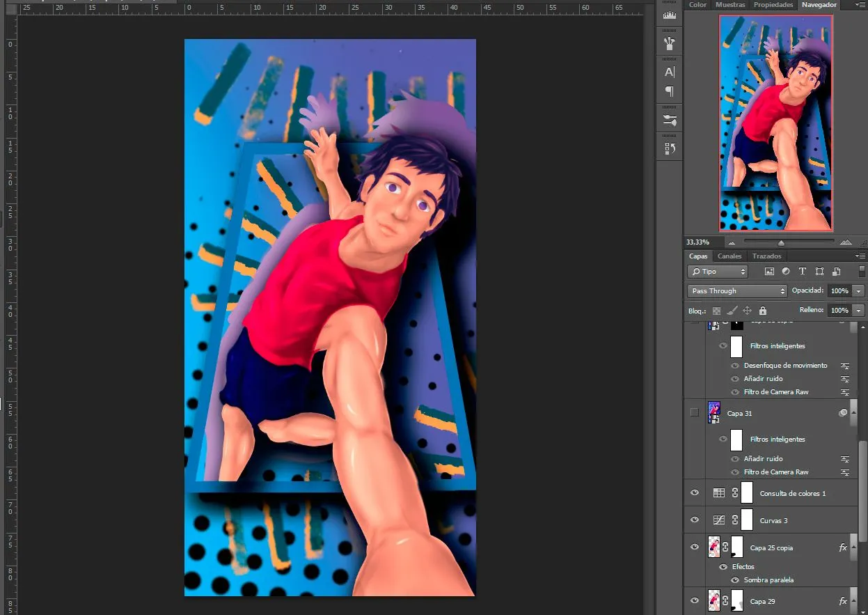Collapse effects arrow on Capa 25 copia

tap(853, 547)
